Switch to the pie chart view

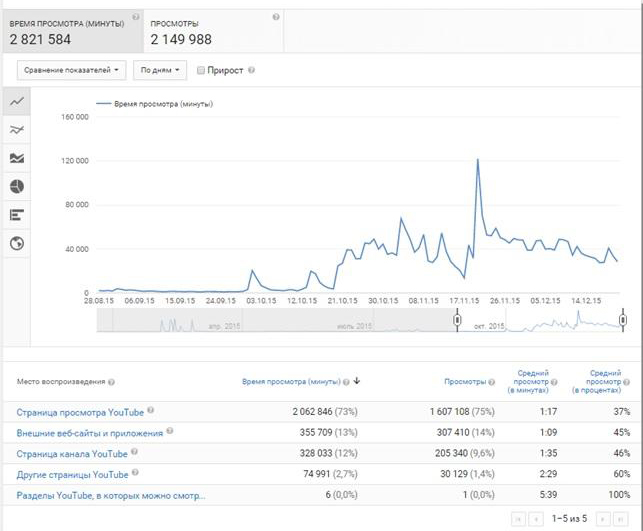pos(16,186)
